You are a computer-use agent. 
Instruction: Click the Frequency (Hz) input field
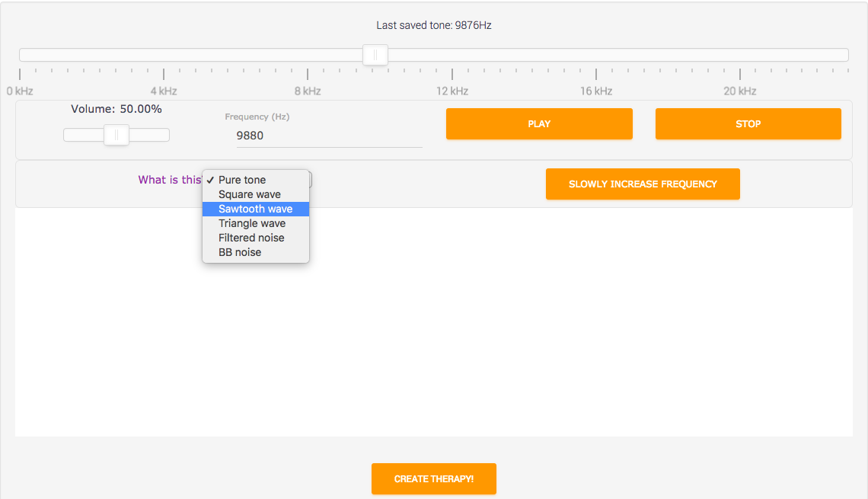pos(330,136)
